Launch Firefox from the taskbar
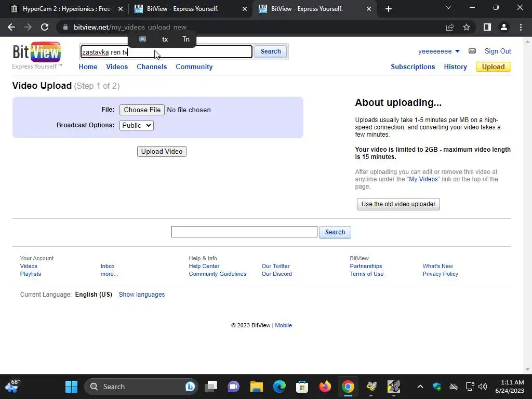Viewport: 532px width, 399px height. click(325, 387)
